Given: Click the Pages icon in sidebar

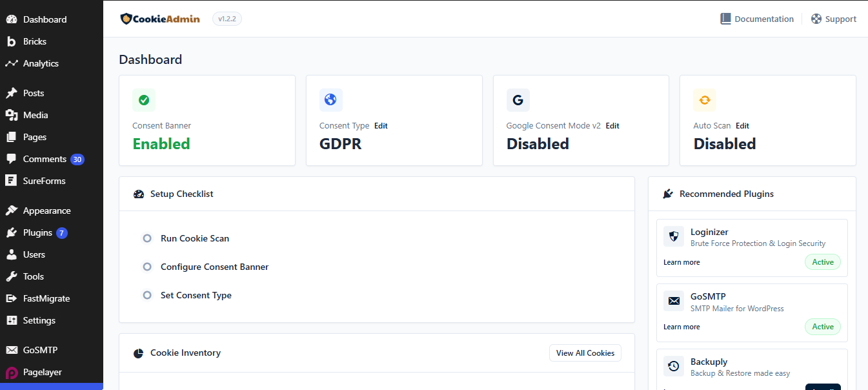Looking at the screenshot, I should click(12, 137).
